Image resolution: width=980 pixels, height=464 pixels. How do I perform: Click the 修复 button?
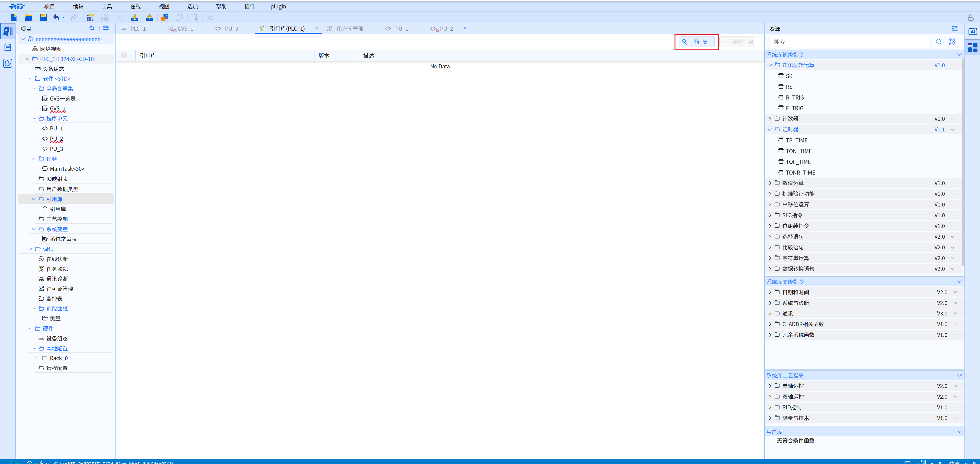coord(696,42)
